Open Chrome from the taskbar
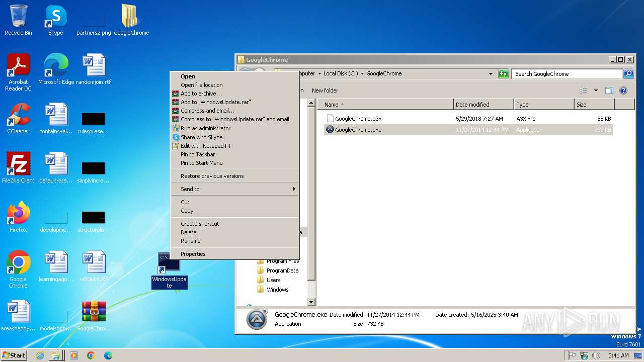 (91, 355)
